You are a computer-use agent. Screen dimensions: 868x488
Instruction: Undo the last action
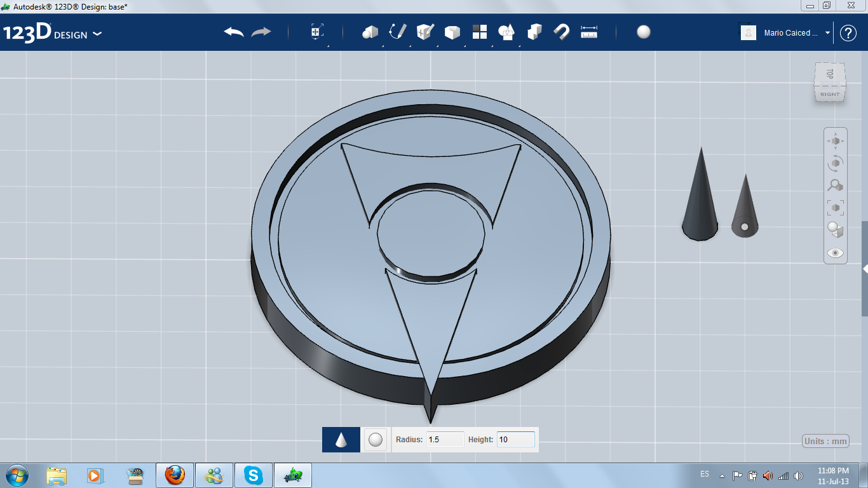[234, 32]
